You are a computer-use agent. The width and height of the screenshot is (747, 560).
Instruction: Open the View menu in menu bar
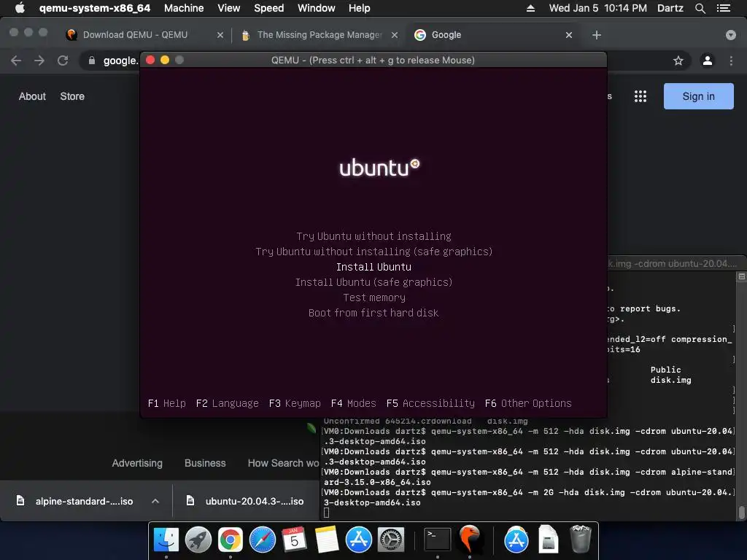(228, 8)
